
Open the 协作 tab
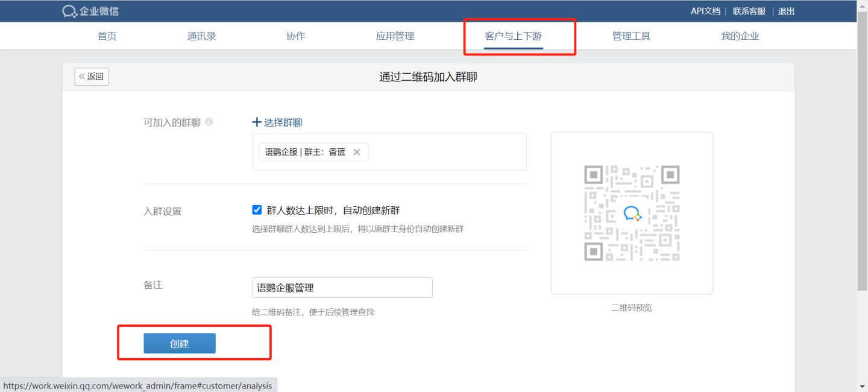click(x=295, y=36)
